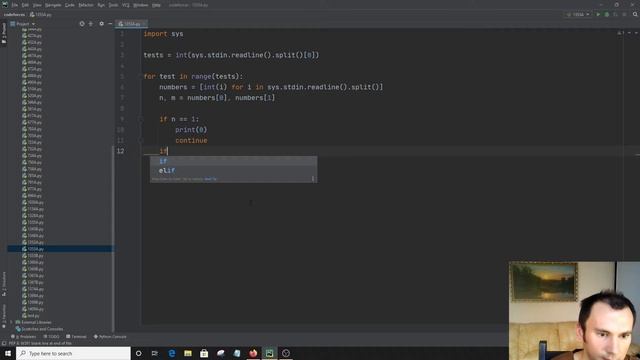This screenshot has width=640, height=360.
Task: Open the VCS menu
Action: click(126, 5)
